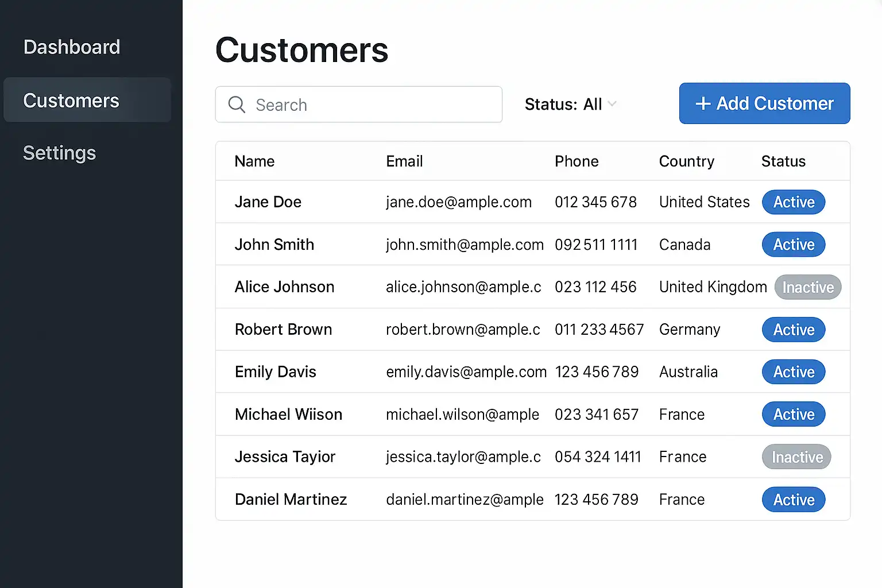Screen dimensions: 882x588
Task: Click the plus icon on Add Customer
Action: tap(703, 104)
